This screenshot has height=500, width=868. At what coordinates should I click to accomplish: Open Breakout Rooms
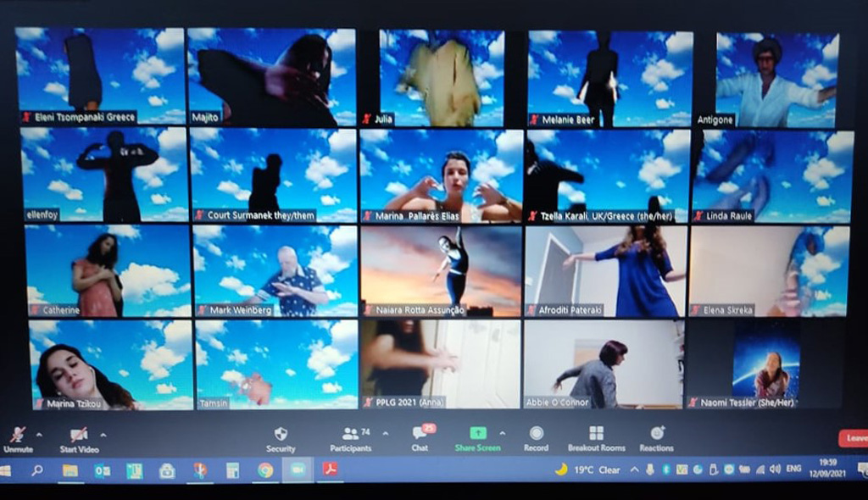coord(596,439)
